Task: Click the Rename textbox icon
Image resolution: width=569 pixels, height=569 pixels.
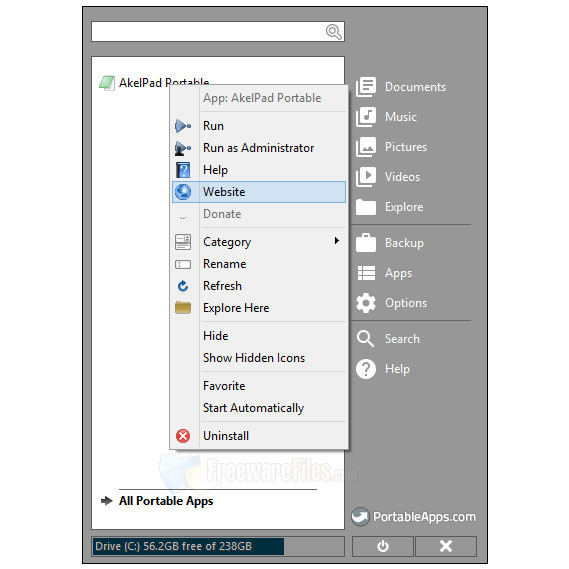Action: click(183, 264)
